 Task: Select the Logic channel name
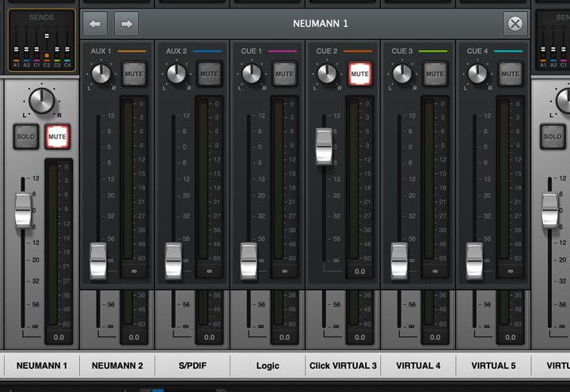click(268, 365)
